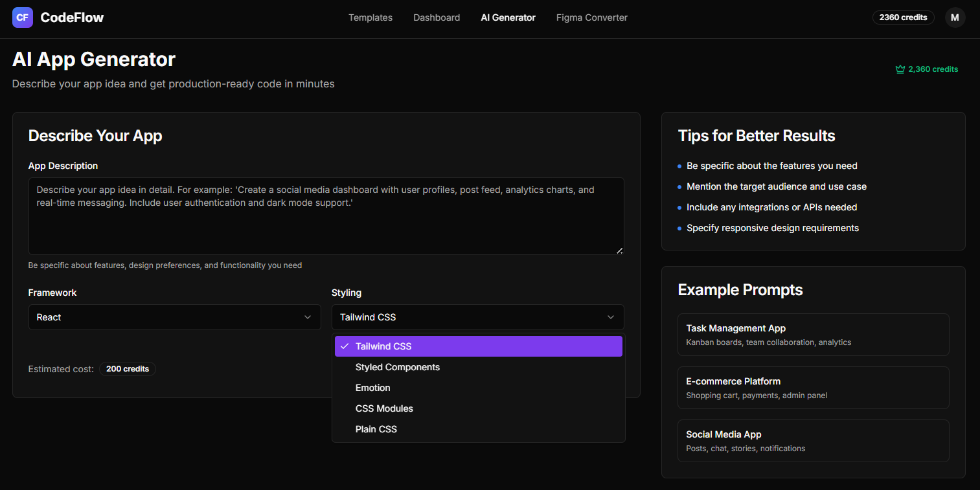Select the Styled Components option
The image size is (980, 490).
[398, 367]
